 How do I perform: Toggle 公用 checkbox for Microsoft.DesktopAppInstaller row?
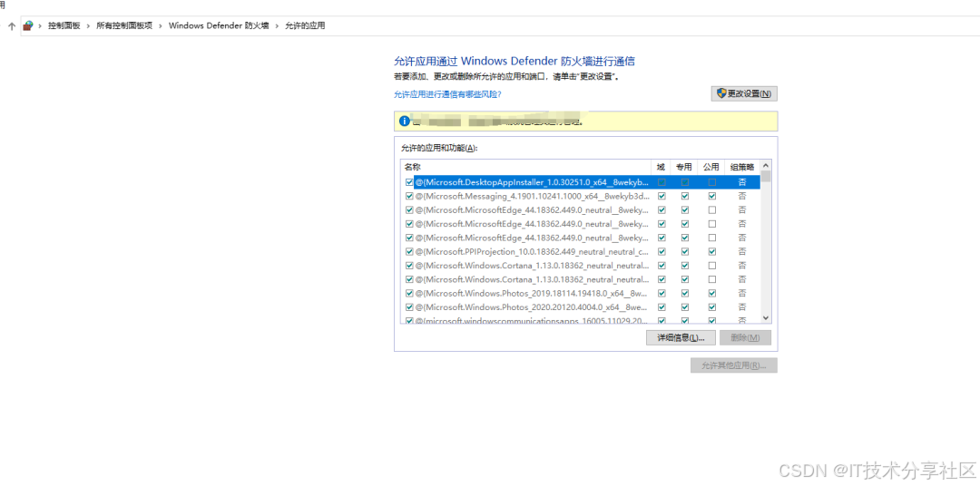click(x=712, y=182)
